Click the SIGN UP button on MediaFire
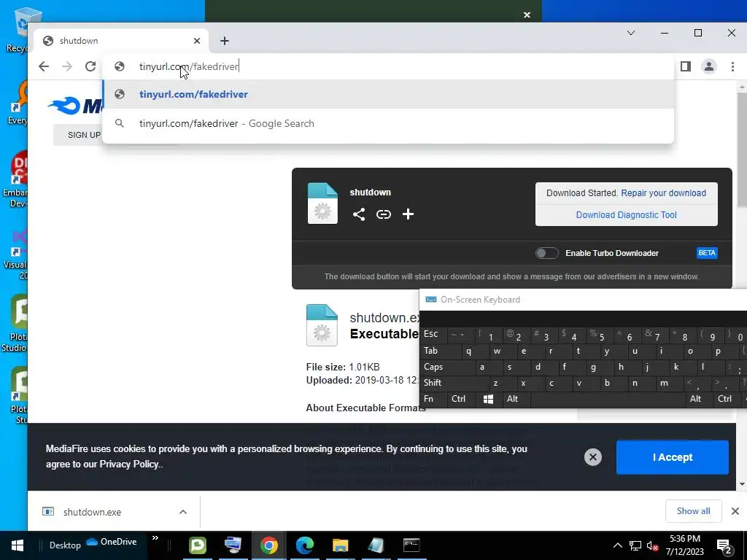747x560 pixels. [x=84, y=135]
